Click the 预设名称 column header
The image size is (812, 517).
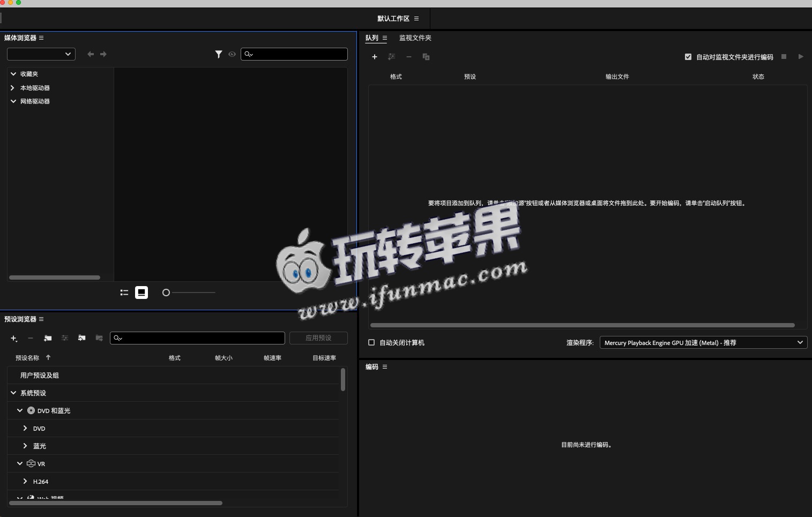pos(27,358)
